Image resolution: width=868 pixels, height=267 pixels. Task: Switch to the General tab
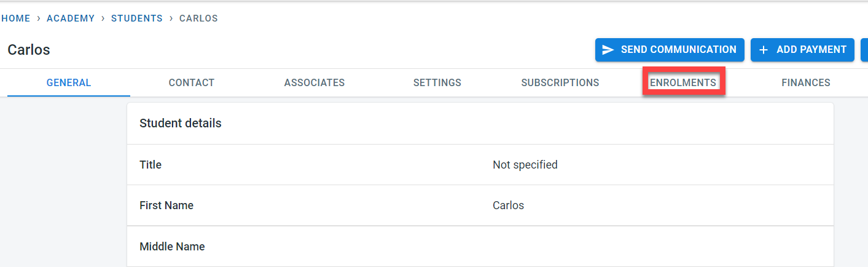pos(69,82)
